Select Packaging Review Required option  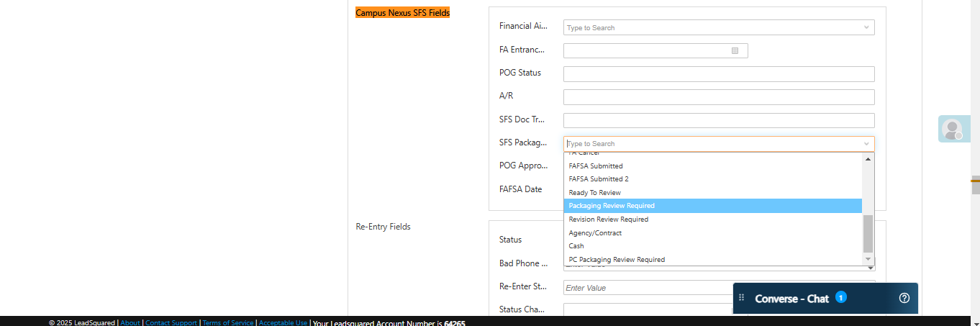(x=612, y=206)
